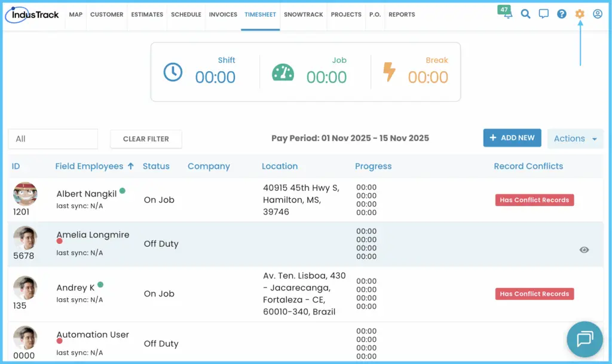Click Amelia Longmire's avatar picture
The image size is (612, 364).
point(25,238)
